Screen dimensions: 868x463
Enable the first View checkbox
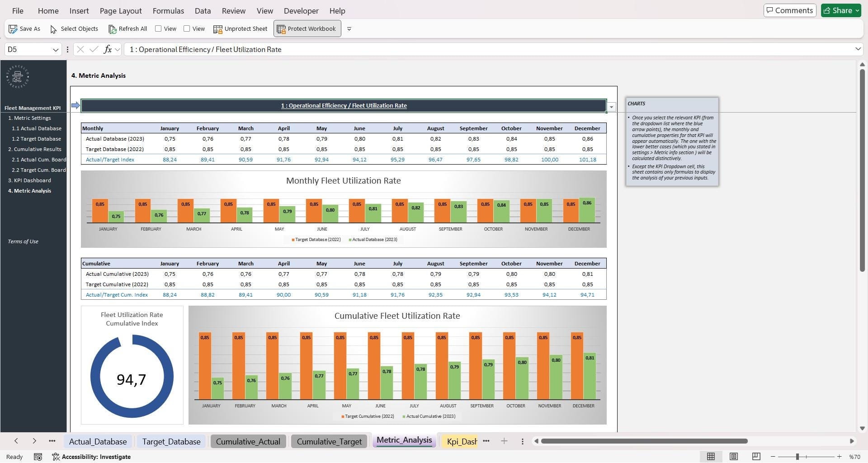[158, 28]
